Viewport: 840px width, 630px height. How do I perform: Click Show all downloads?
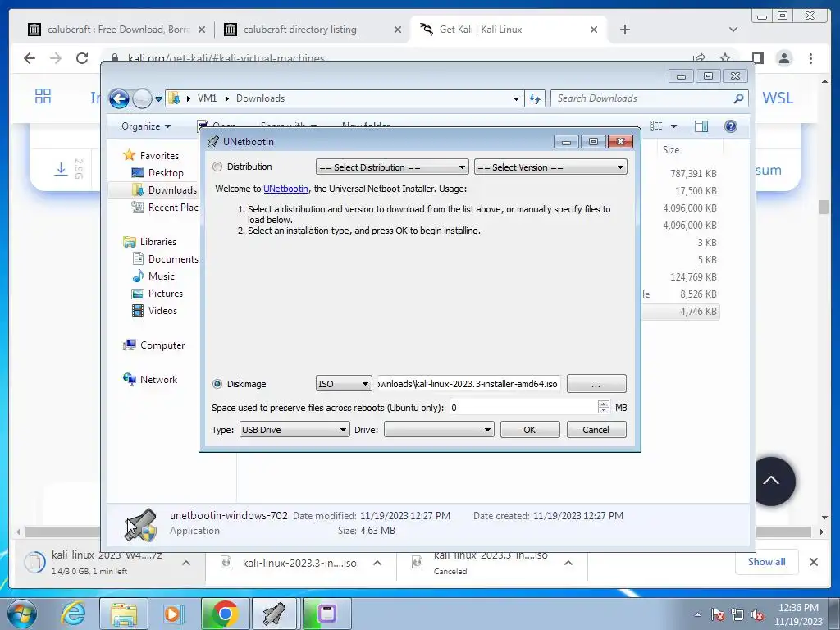(x=767, y=562)
